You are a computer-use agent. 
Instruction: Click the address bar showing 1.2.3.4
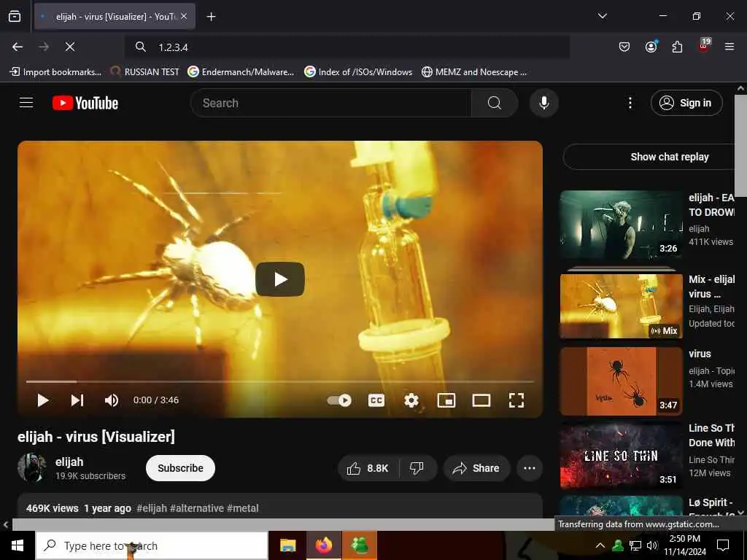coord(347,47)
